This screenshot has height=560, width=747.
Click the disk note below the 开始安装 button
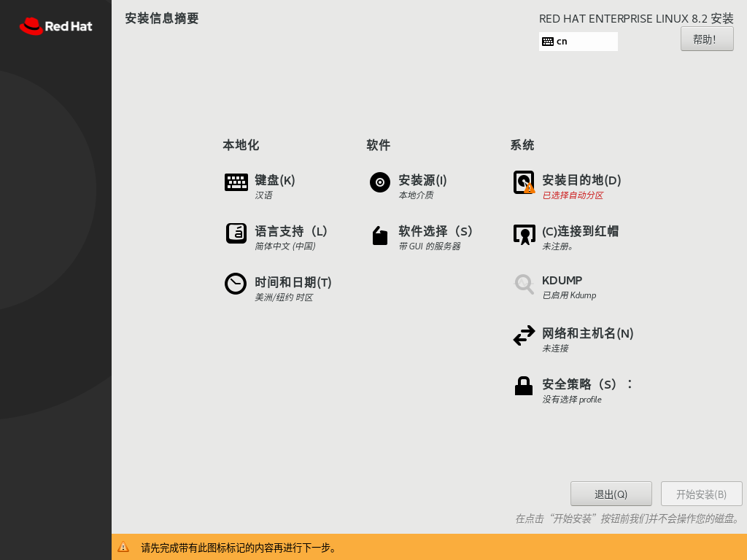pyautogui.click(x=628, y=518)
